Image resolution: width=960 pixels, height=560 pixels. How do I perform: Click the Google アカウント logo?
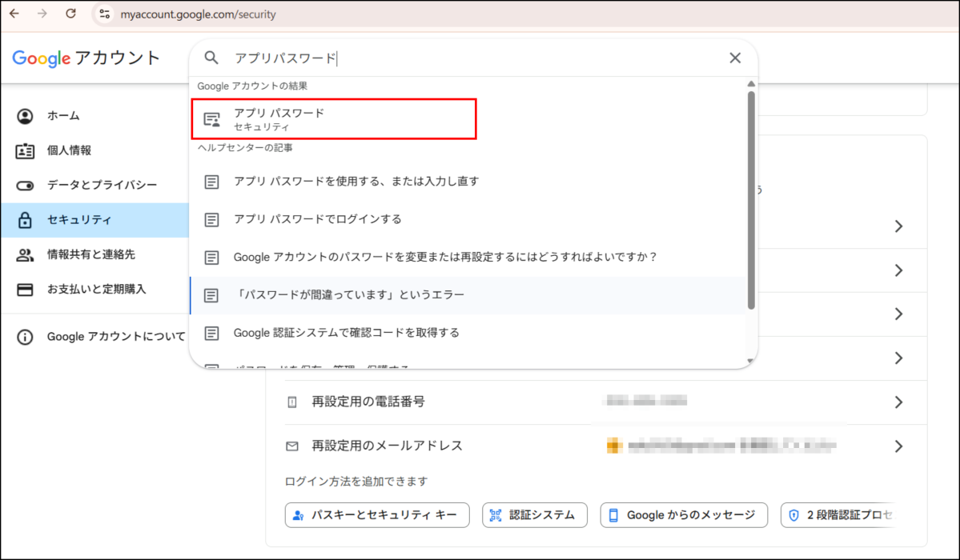click(86, 58)
